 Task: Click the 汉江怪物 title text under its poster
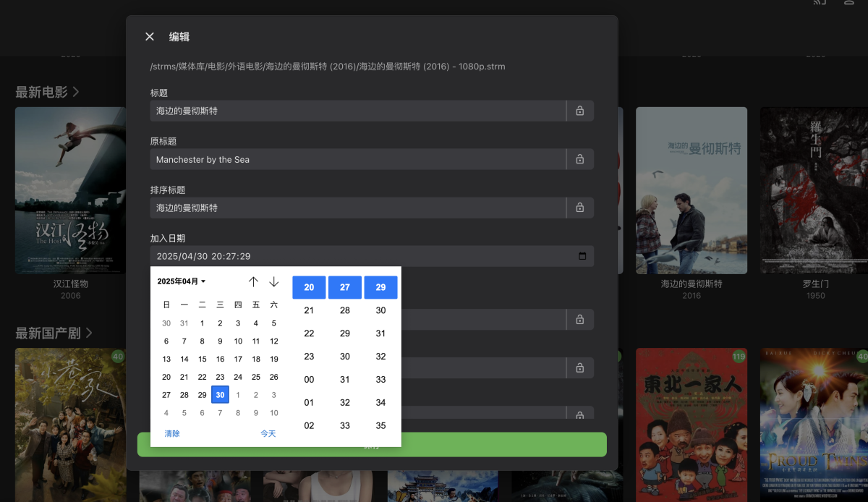(71, 284)
